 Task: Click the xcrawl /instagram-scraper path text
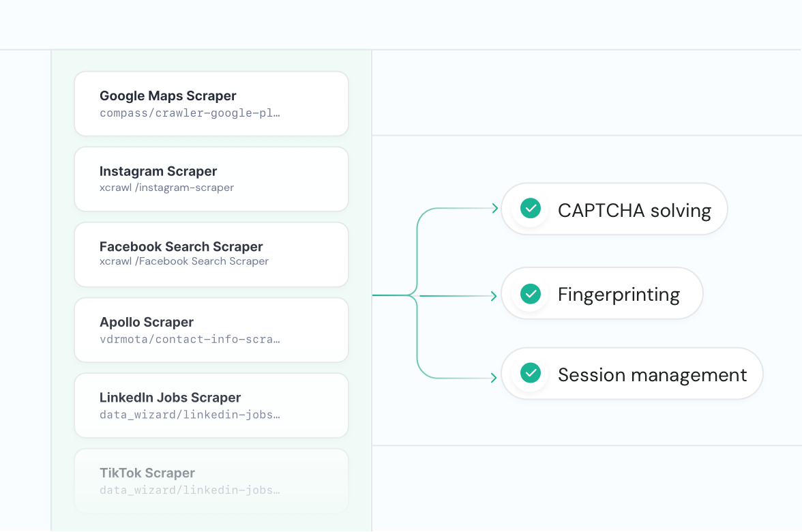coord(166,188)
